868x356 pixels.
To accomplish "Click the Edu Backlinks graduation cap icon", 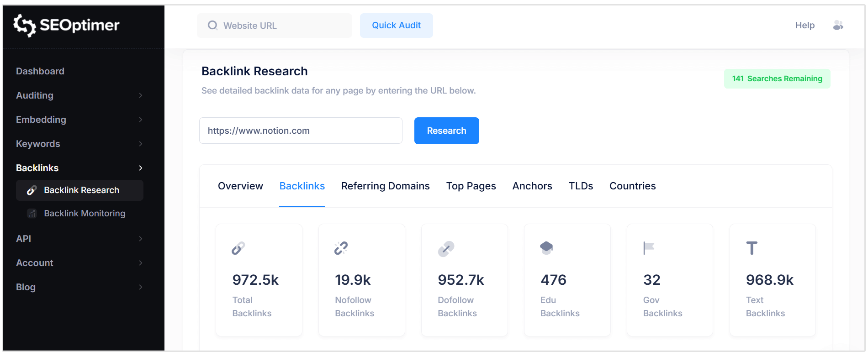I will tap(546, 248).
